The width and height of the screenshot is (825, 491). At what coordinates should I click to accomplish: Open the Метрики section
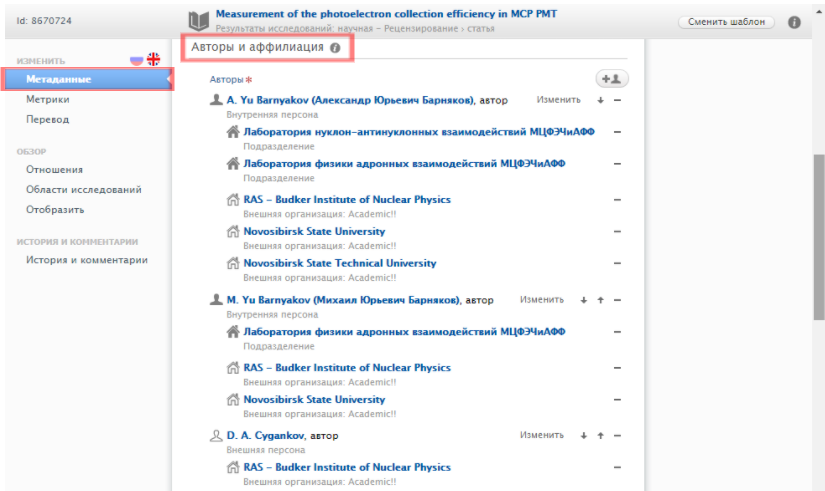48,99
